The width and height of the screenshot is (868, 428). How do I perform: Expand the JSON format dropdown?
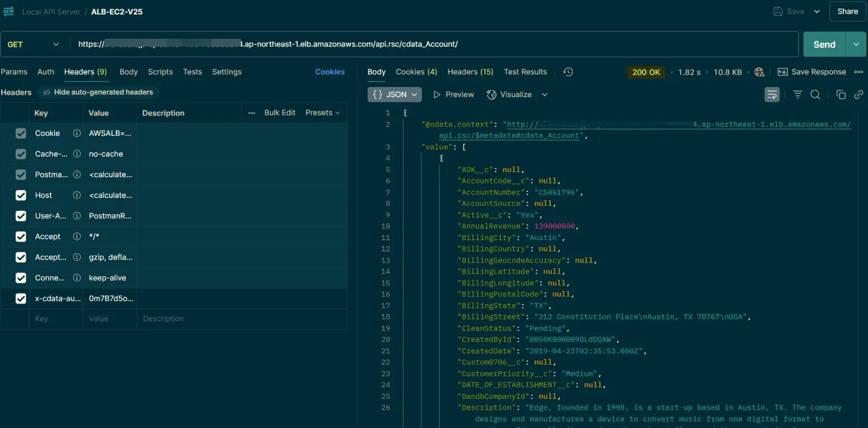coord(394,95)
